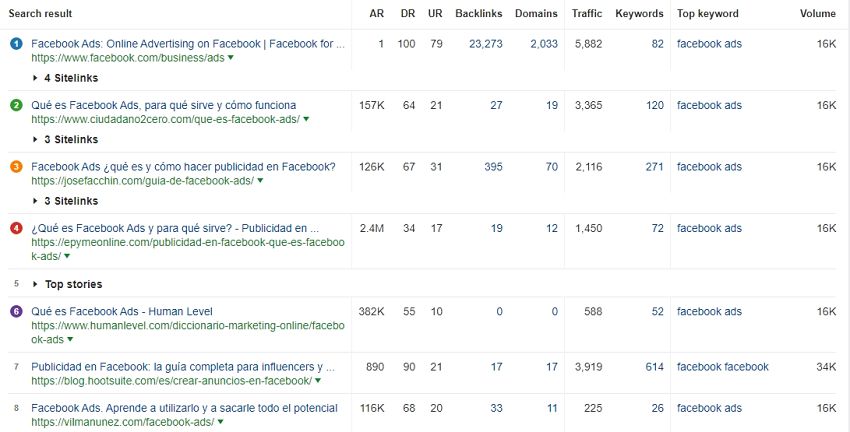Click the 395 backlinks link for josefacchin

click(493, 167)
